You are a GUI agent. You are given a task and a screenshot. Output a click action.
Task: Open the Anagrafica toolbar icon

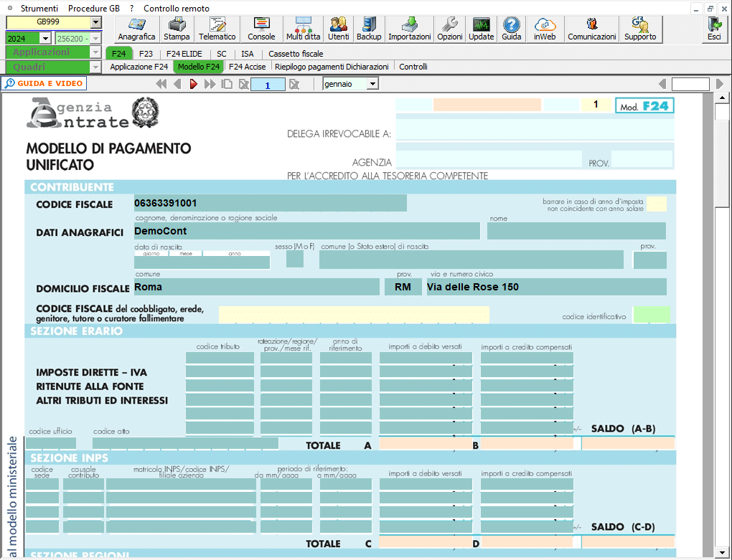136,29
